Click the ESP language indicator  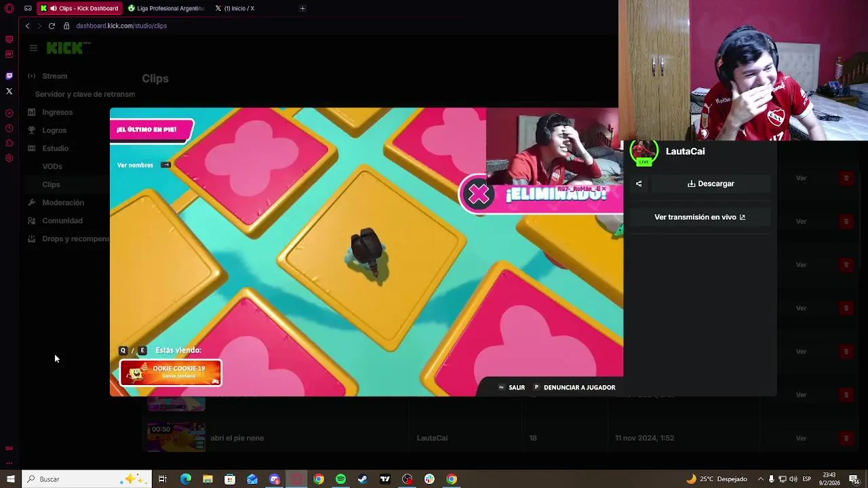[x=806, y=479]
